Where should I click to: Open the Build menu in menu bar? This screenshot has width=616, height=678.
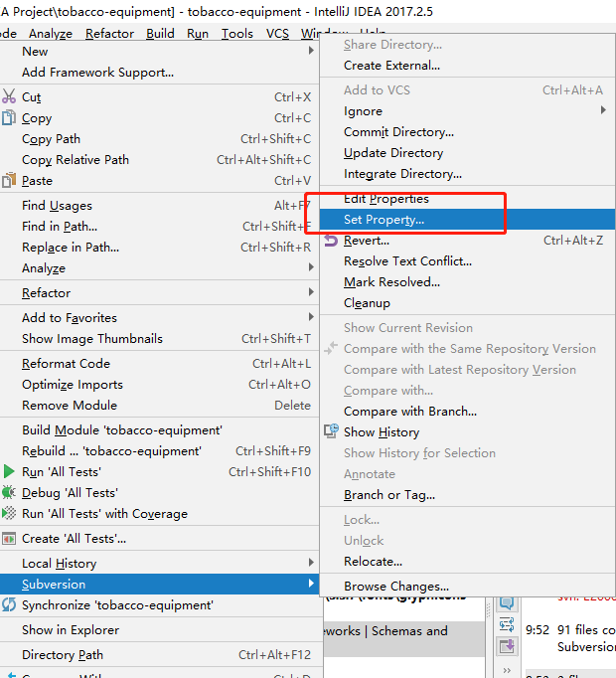tap(160, 34)
